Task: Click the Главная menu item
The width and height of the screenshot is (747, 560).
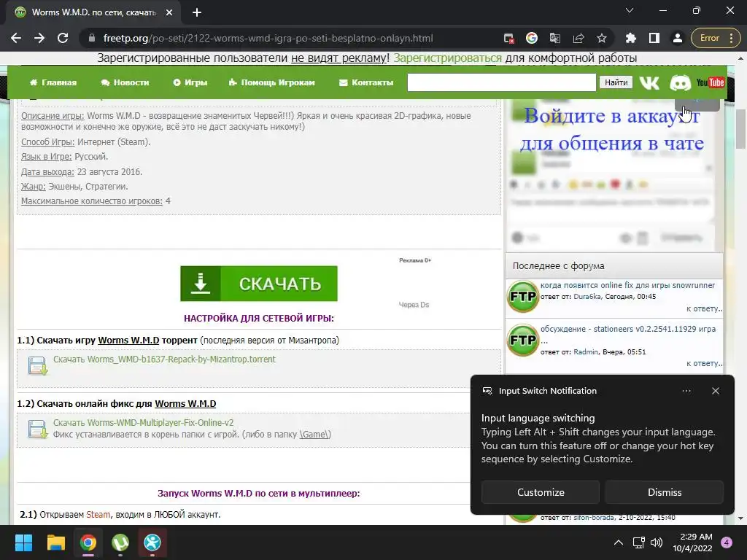Action: [x=53, y=82]
